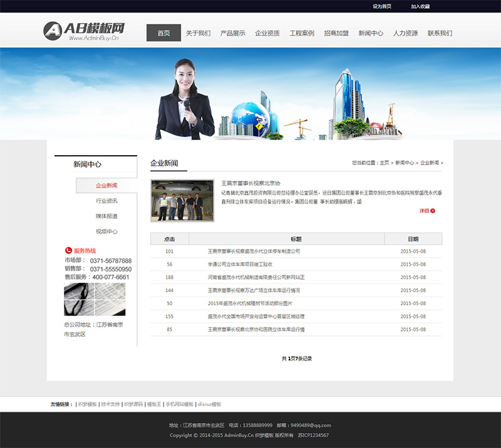This screenshot has height=448, width=501.
Task: Open the article 2015年盛茂永代机械植树节活动部分图片
Action: 250,303
